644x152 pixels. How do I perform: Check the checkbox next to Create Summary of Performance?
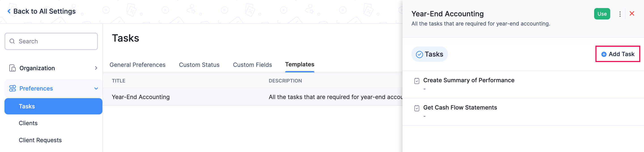[x=417, y=80]
